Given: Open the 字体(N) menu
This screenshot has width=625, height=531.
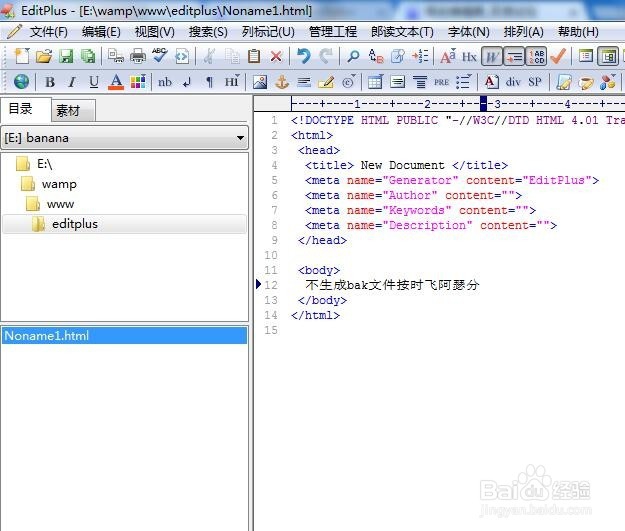Looking at the screenshot, I should coord(469,31).
